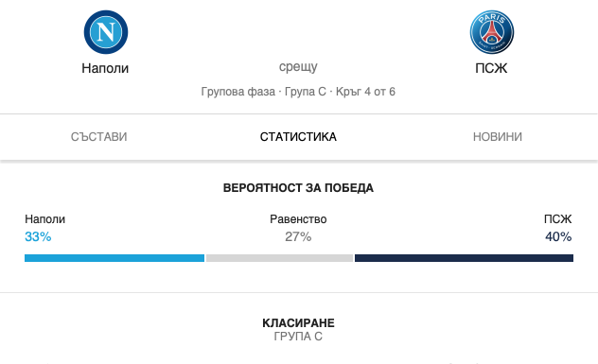Click the group stage round info text
This screenshot has width=598, height=364.
coord(298,92)
